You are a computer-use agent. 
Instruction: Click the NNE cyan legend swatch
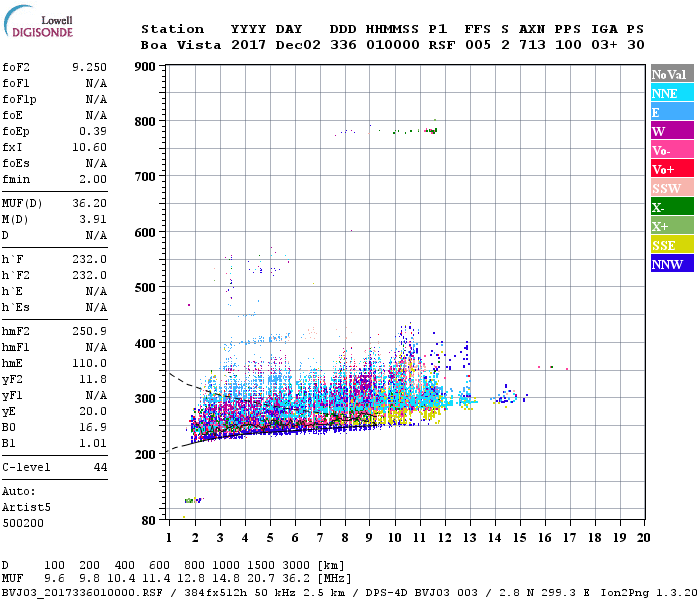pyautogui.click(x=671, y=93)
